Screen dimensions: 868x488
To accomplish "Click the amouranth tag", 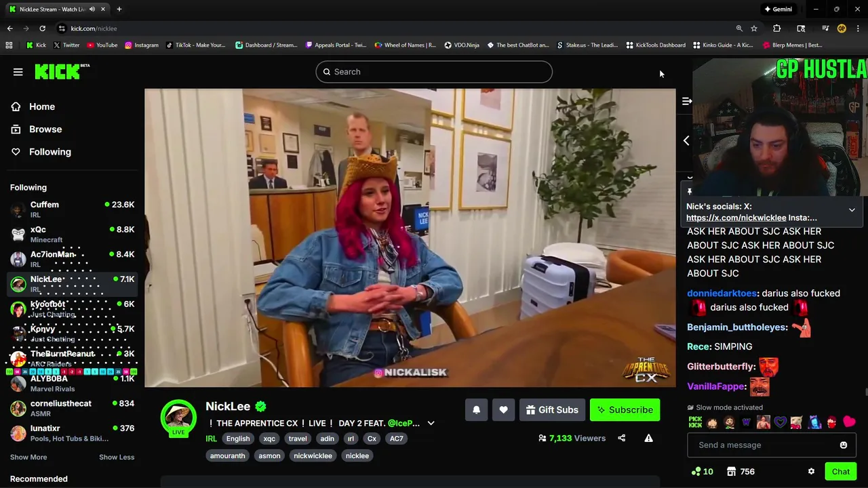I will click(227, 456).
